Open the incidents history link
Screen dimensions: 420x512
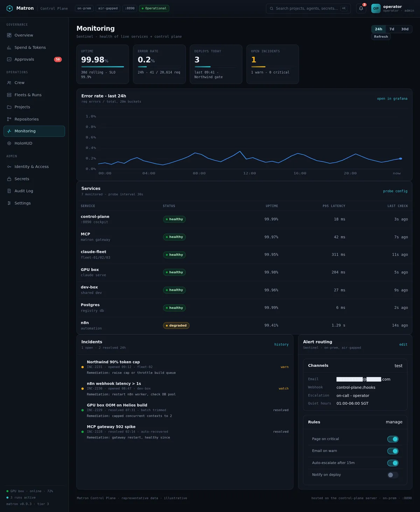[281, 345]
